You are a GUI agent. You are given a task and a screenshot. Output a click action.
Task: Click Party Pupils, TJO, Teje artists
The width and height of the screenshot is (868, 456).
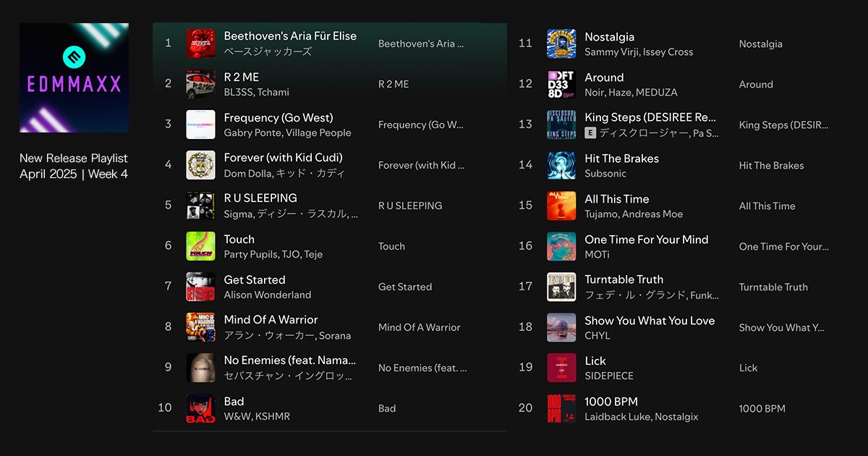coord(273,254)
